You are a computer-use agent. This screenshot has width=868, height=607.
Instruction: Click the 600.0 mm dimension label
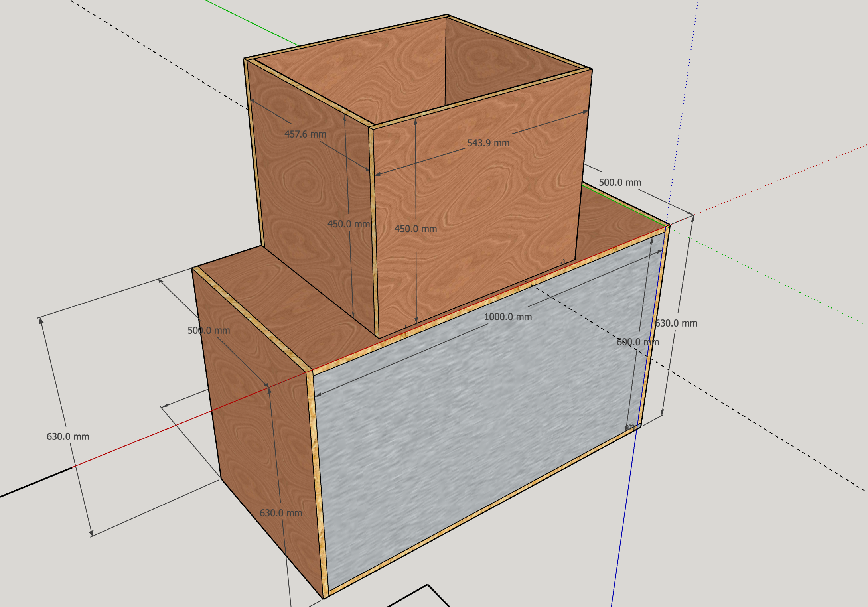click(x=637, y=342)
